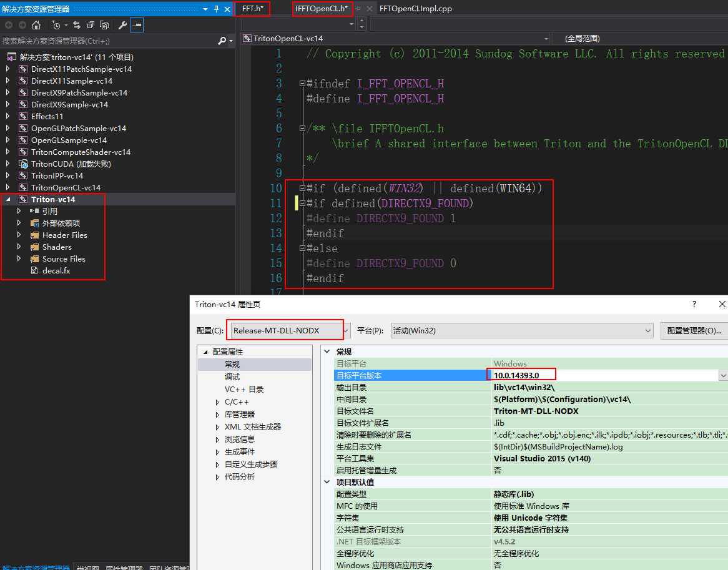Select the DirectX9PatchSample-vc14 project

79,93
